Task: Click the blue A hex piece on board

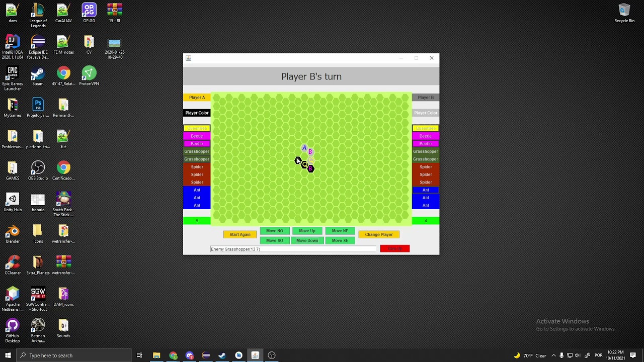Action: [304, 148]
